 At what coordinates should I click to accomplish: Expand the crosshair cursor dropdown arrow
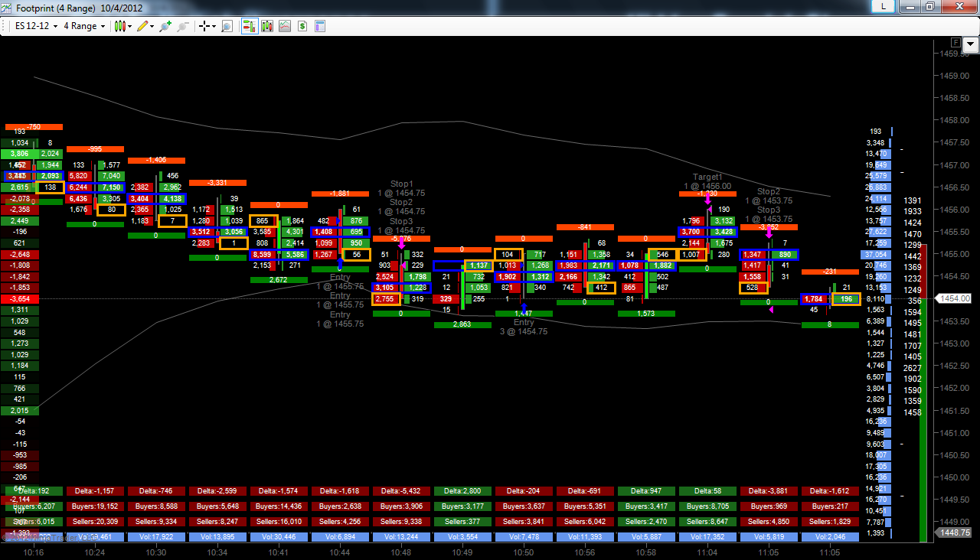[x=214, y=26]
